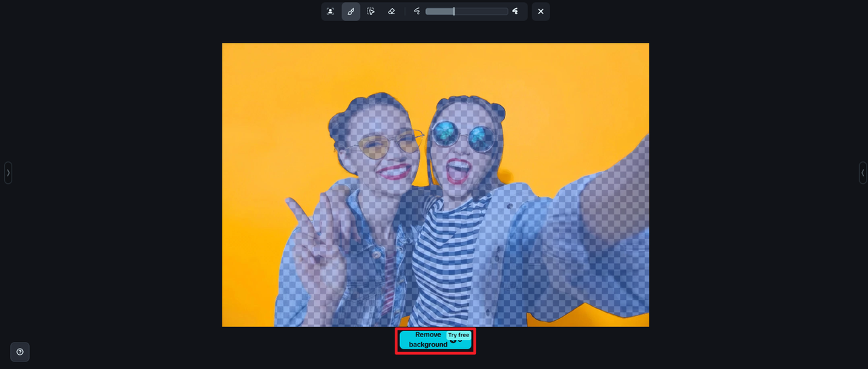Expand the left side panel
This screenshot has width=868, height=369.
coord(8,173)
